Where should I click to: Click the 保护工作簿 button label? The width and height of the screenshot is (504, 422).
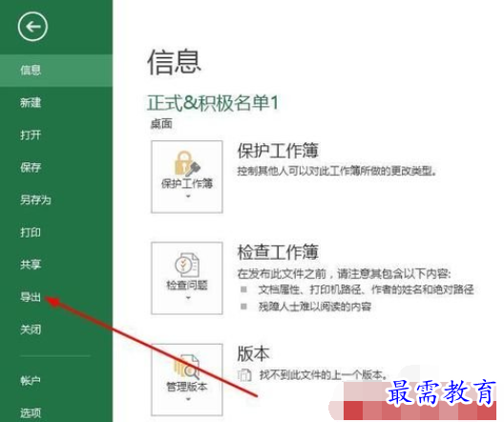pos(187,183)
